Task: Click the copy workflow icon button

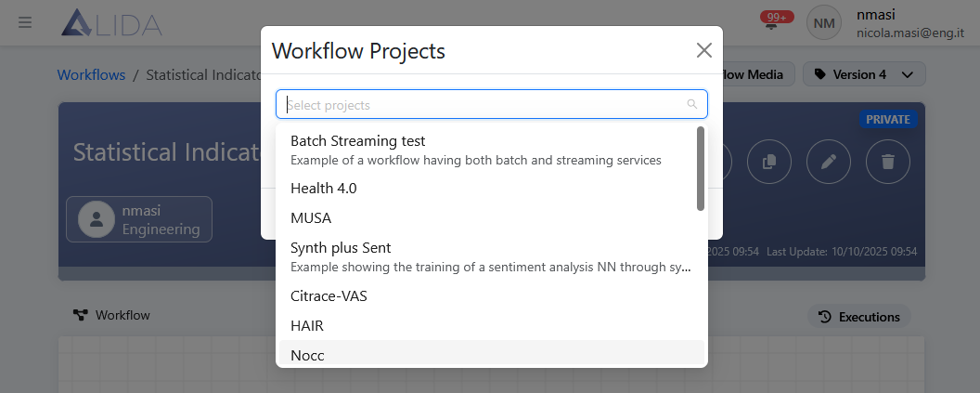Action: point(769,162)
